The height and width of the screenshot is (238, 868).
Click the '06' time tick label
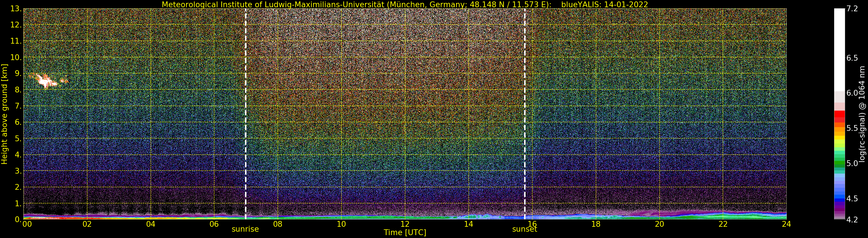point(214,224)
